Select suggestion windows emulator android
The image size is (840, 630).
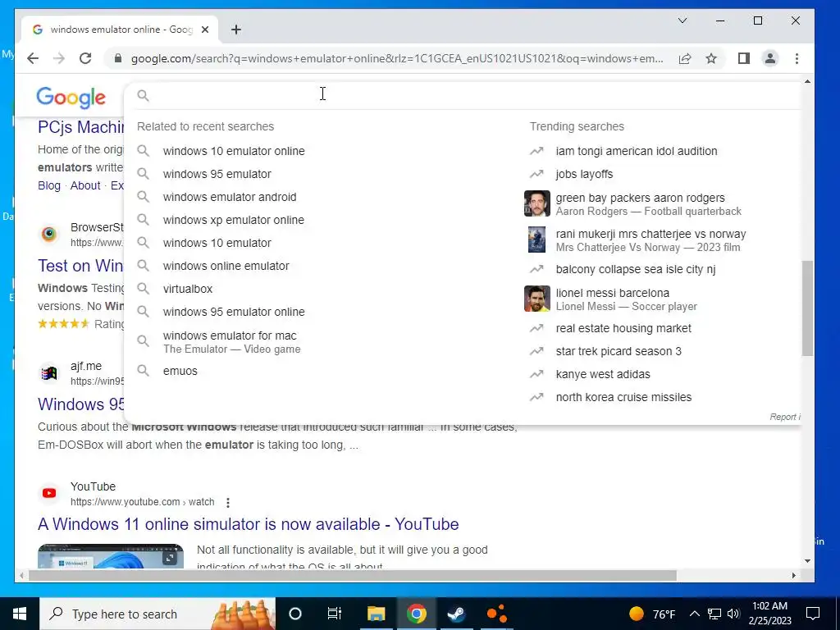tap(230, 197)
